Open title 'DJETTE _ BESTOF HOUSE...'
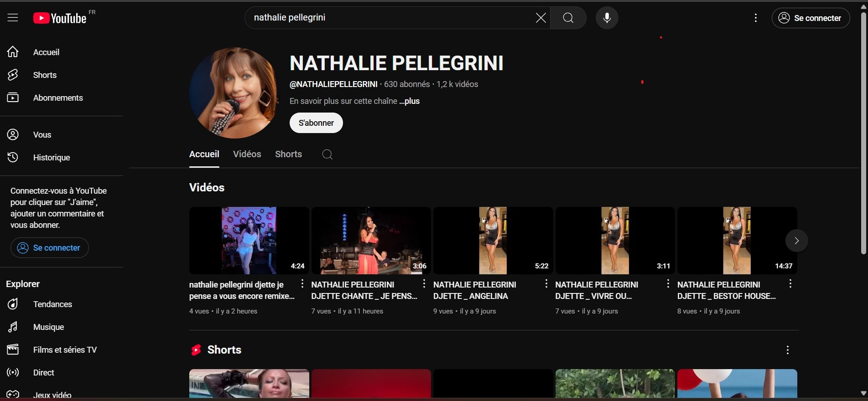The height and width of the screenshot is (401, 868). [727, 290]
